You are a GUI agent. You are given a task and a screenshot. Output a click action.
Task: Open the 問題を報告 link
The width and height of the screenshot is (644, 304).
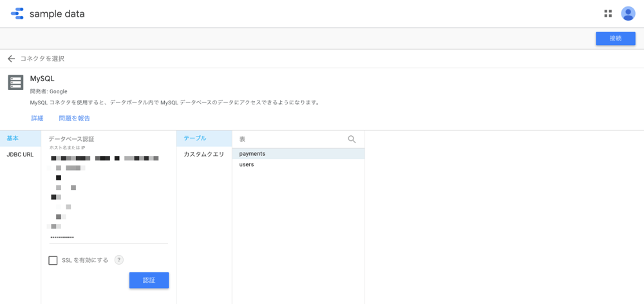[74, 119]
